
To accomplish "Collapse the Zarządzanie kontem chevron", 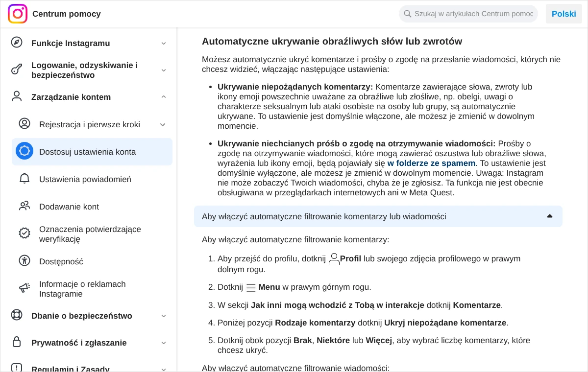I will [164, 97].
